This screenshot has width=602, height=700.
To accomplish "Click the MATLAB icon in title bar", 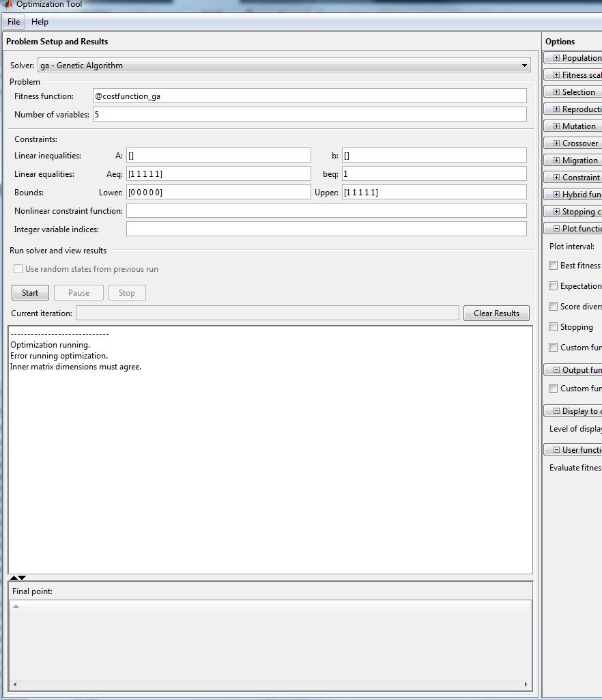I will pos(8,4).
